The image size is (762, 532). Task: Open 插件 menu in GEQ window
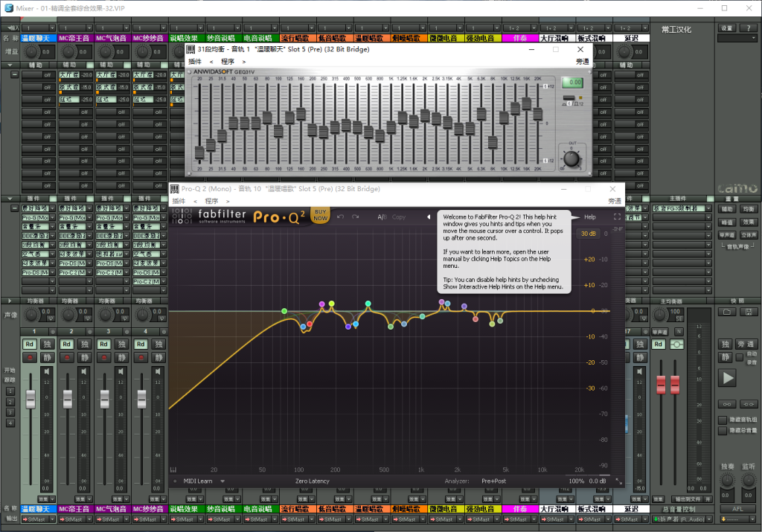[195, 62]
